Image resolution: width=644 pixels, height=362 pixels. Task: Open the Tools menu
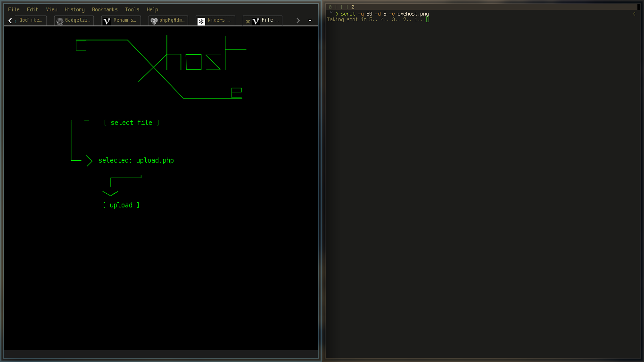pyautogui.click(x=132, y=9)
